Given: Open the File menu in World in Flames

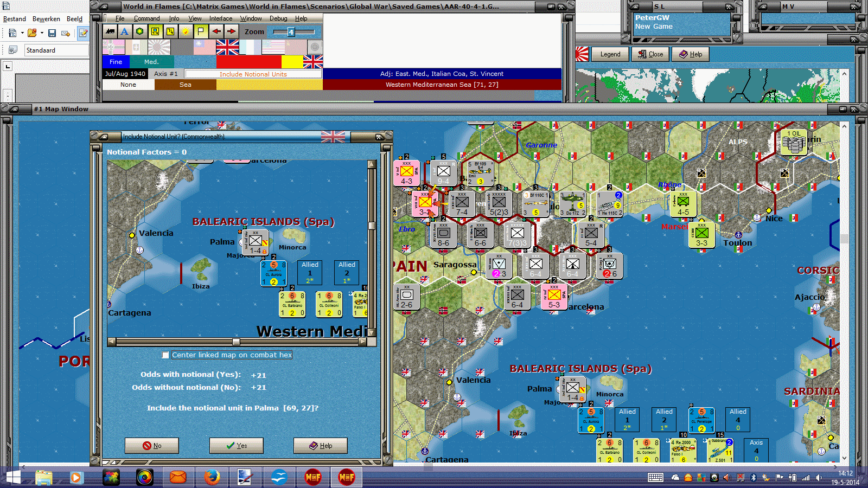Looking at the screenshot, I should tap(120, 18).
